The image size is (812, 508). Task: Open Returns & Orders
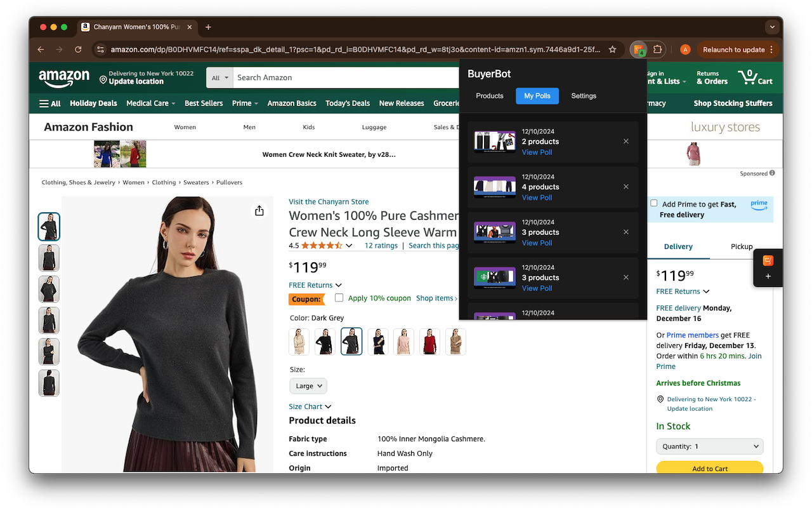point(712,77)
